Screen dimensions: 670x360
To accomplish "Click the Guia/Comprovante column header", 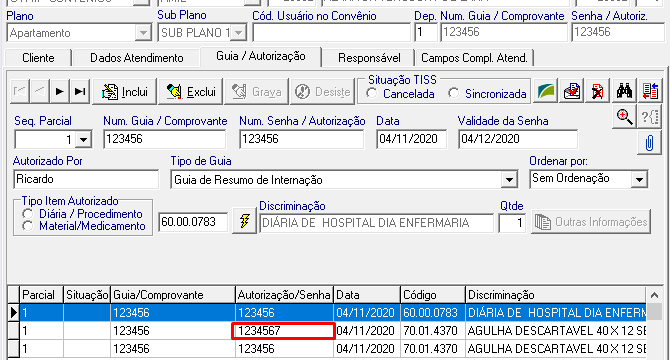I will pyautogui.click(x=173, y=295).
